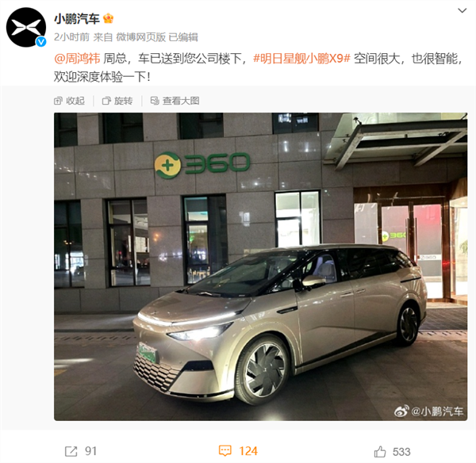Viewport: 476px width, 463px height.
Task: Open the 小鹏汽车 username link
Action: [x=77, y=19]
